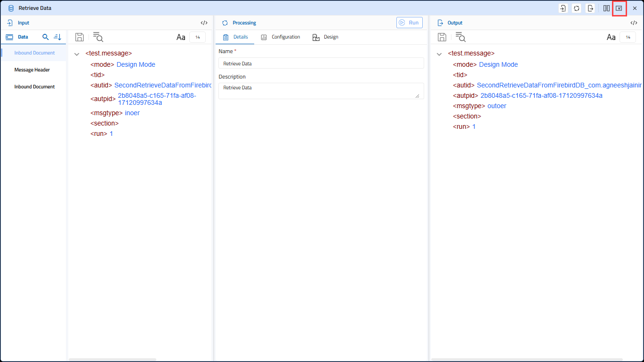This screenshot has height=362, width=644.
Task: Click the highlighted minimize-panel icon in title bar
Action: pyautogui.click(x=619, y=8)
